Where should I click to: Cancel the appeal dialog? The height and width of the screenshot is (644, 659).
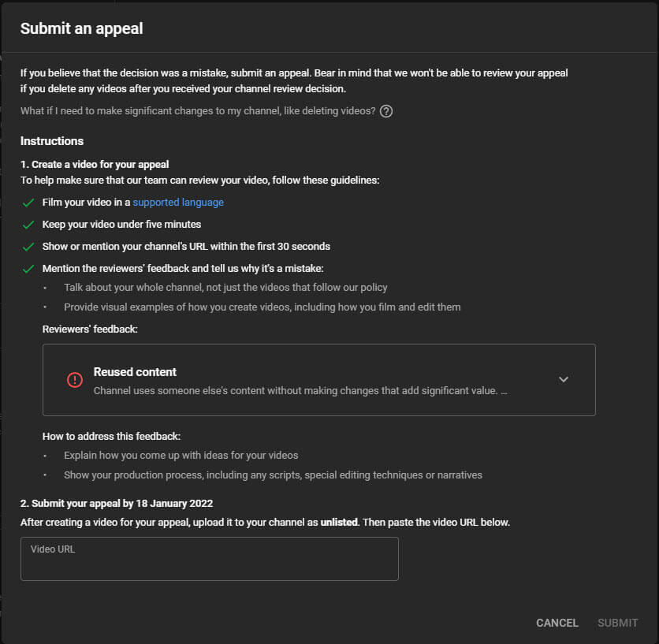pyautogui.click(x=557, y=623)
